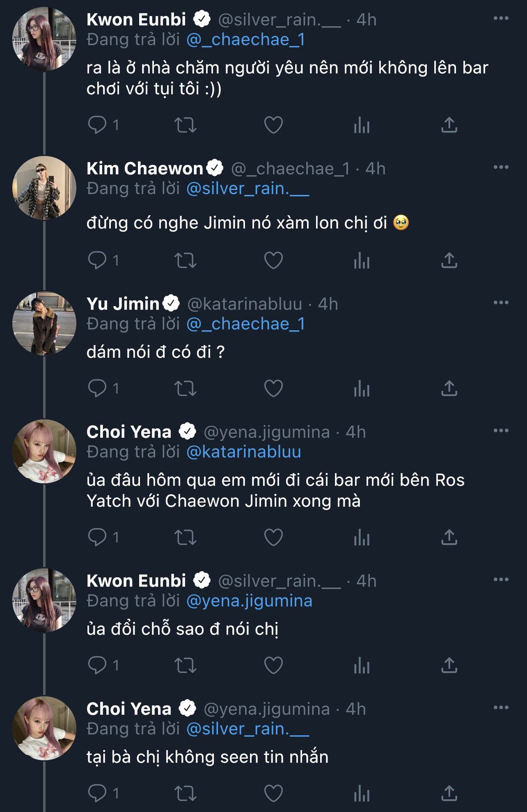527x812 pixels.
Task: Share Yu Jimin's reply tweet
Action: click(x=449, y=388)
